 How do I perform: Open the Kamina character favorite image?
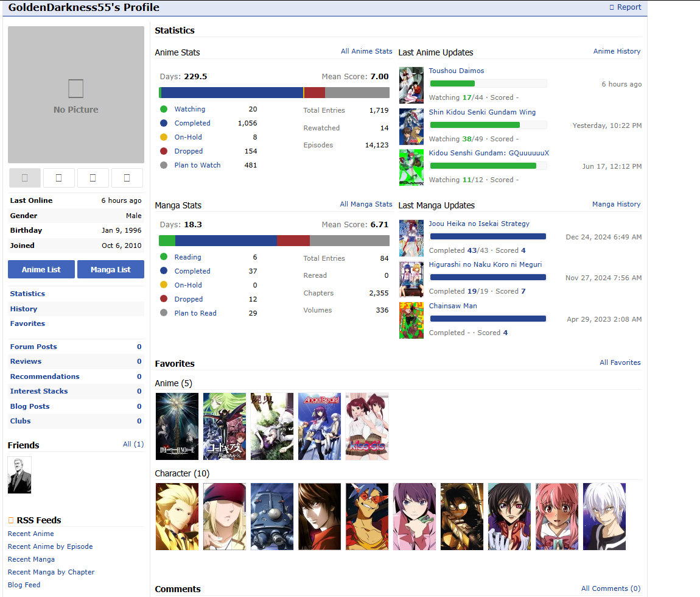pyautogui.click(x=367, y=517)
